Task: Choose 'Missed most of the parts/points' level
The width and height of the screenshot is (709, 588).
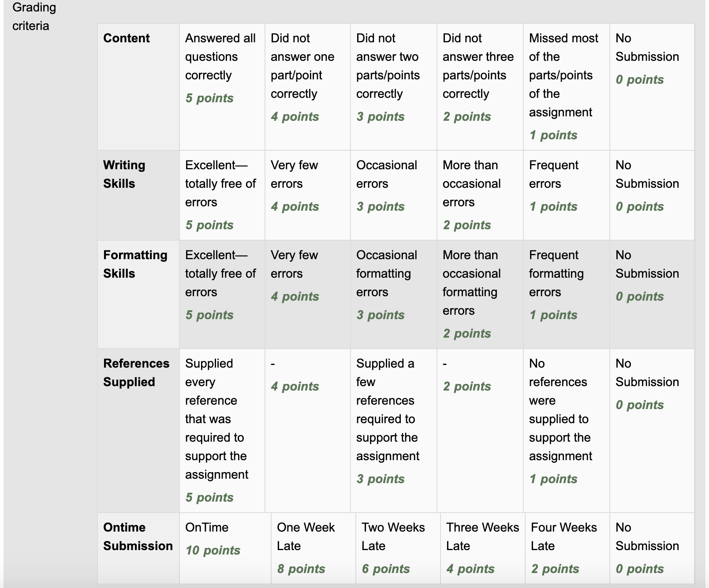Action: [x=567, y=87]
